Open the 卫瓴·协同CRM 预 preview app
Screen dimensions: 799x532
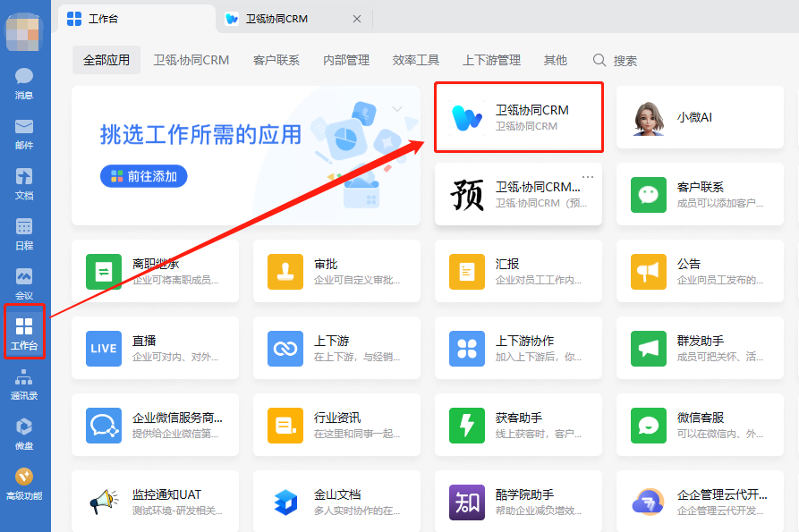(x=518, y=194)
